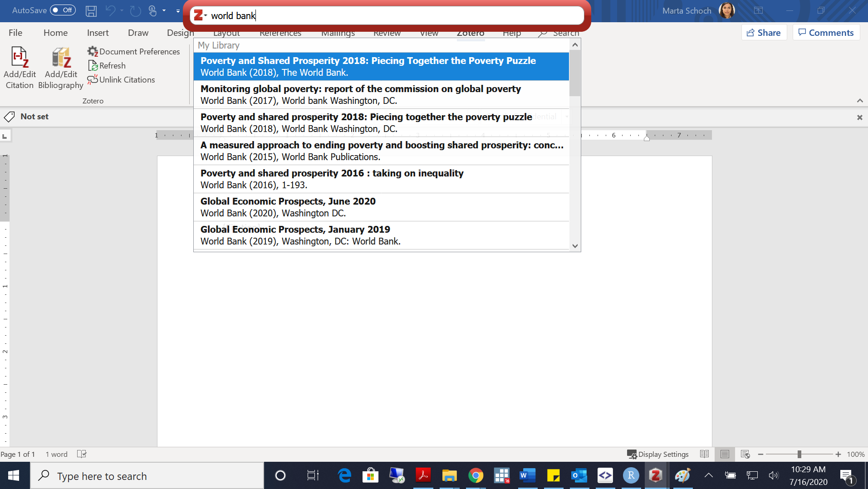Click Unlink Citations
The width and height of the screenshot is (868, 489).
pos(121,80)
